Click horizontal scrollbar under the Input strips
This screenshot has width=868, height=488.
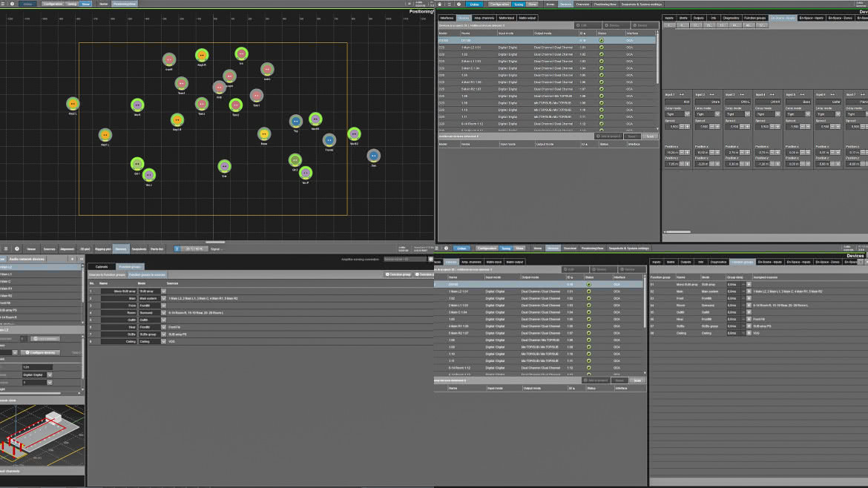[x=677, y=232]
